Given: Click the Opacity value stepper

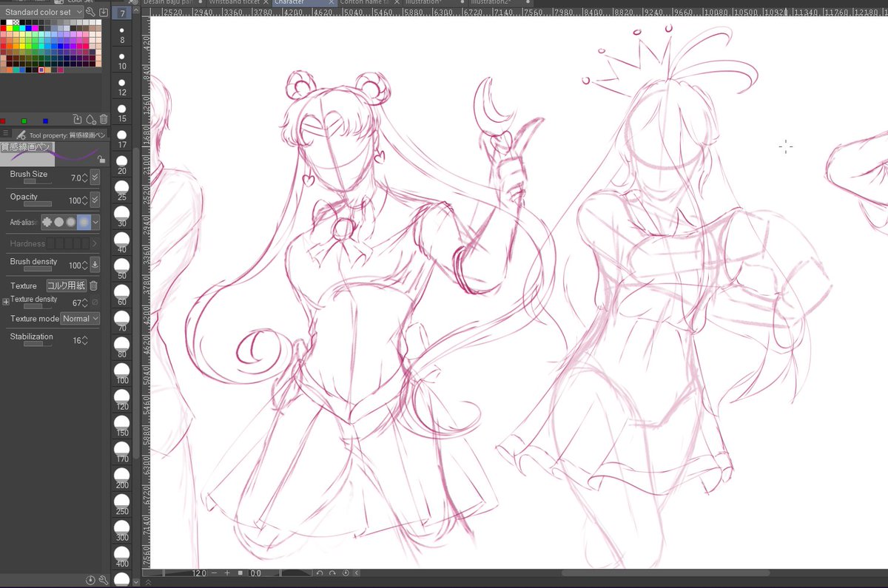Looking at the screenshot, I should (x=84, y=200).
